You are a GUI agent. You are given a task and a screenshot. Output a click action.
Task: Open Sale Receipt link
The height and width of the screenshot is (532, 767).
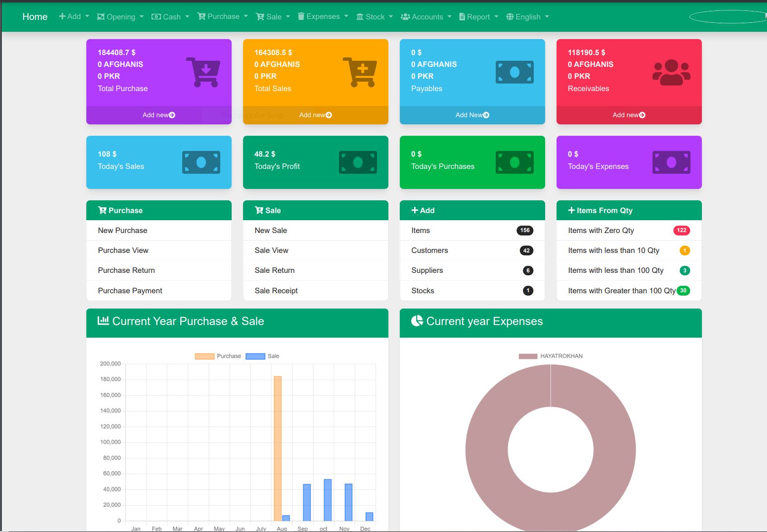click(315, 290)
